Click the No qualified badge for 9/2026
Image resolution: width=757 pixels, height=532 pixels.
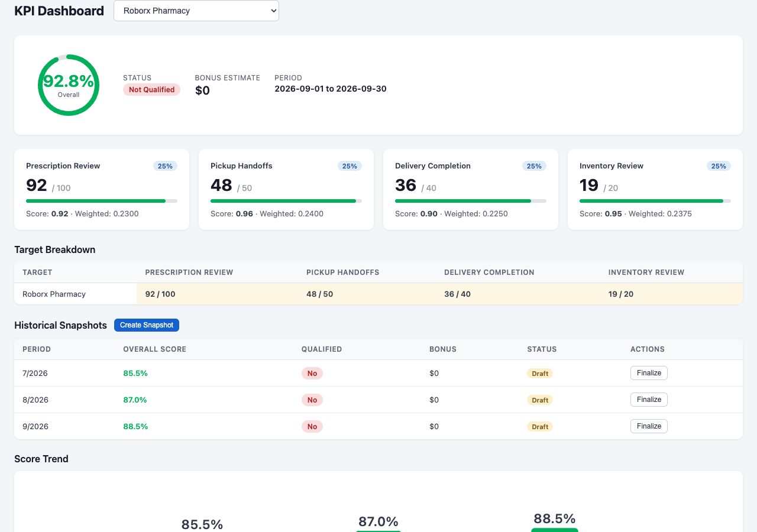[x=312, y=427]
